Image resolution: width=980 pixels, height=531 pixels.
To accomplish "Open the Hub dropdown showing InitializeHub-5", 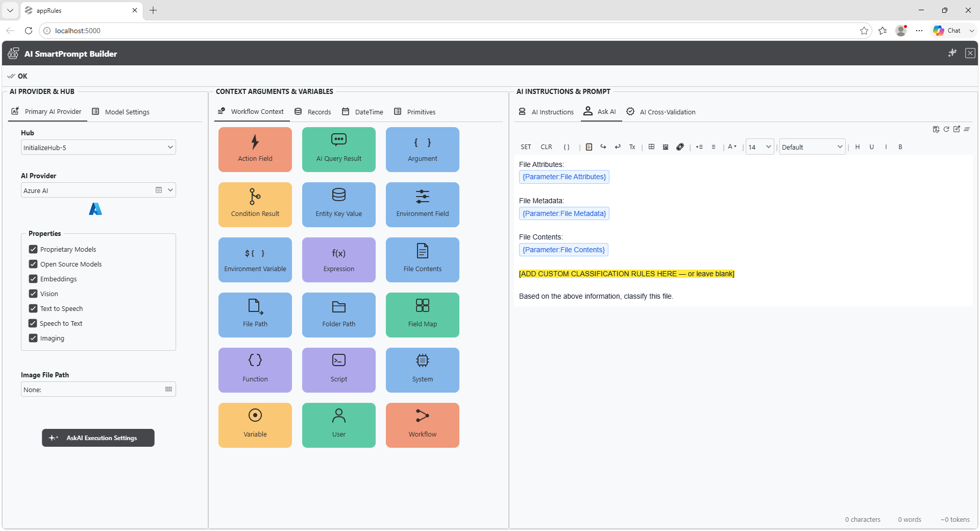I will [x=99, y=148].
